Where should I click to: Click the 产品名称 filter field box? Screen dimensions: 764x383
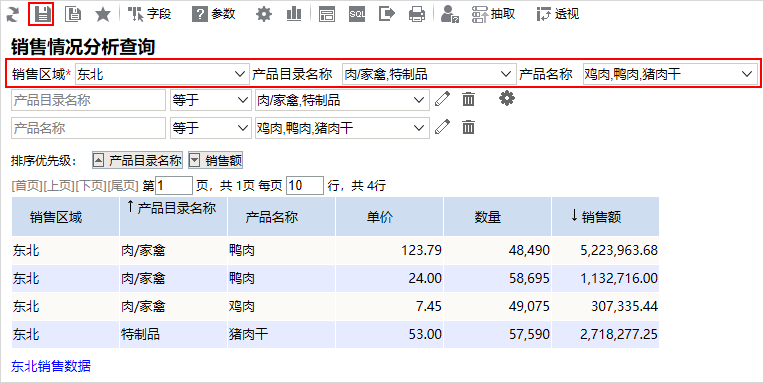(x=88, y=128)
